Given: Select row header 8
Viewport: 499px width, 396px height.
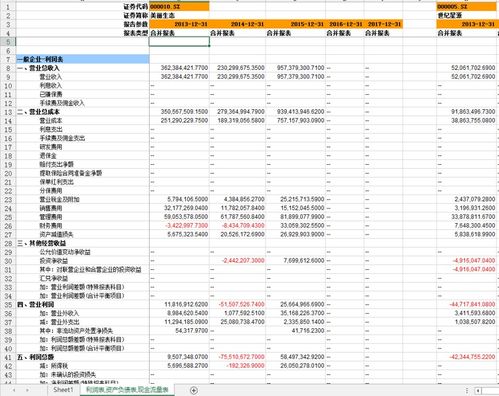Looking at the screenshot, I should pos(8,68).
